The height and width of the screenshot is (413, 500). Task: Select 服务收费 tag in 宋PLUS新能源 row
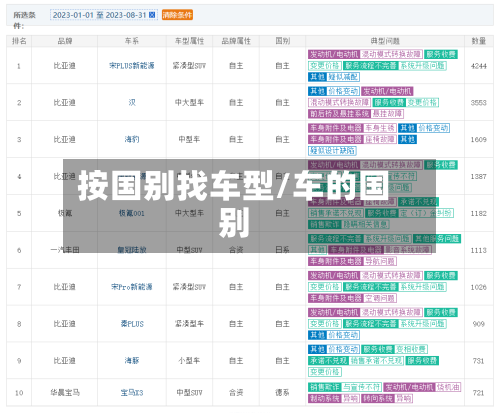pos(441,54)
